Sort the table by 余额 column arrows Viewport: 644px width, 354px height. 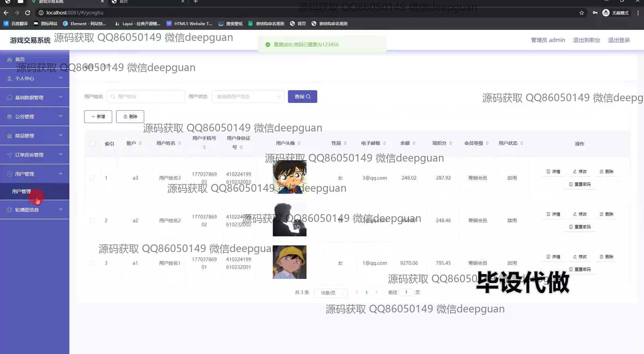point(414,143)
